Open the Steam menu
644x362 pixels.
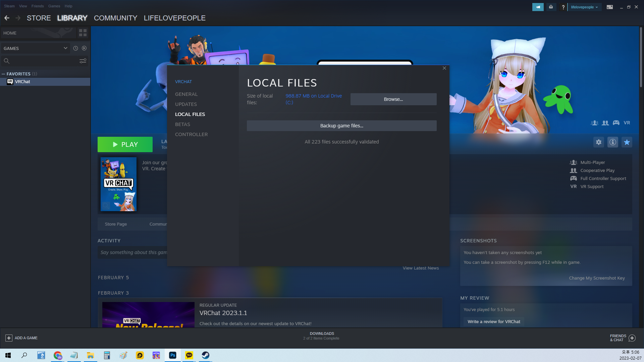click(x=9, y=6)
